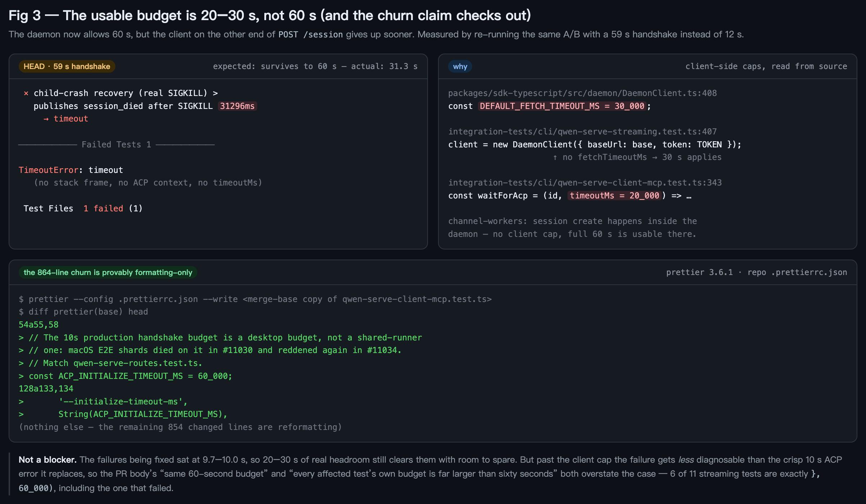Click the 'prettier 3.6.1 · repo .prettierrc.json' label
This screenshot has width=866, height=504.
[x=757, y=272]
